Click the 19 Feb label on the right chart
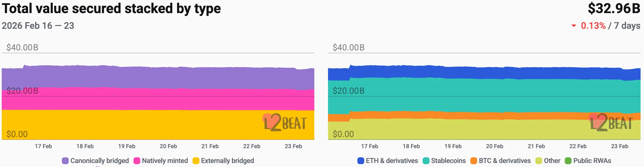Viewport: 644px width, 167px height. coord(453,146)
